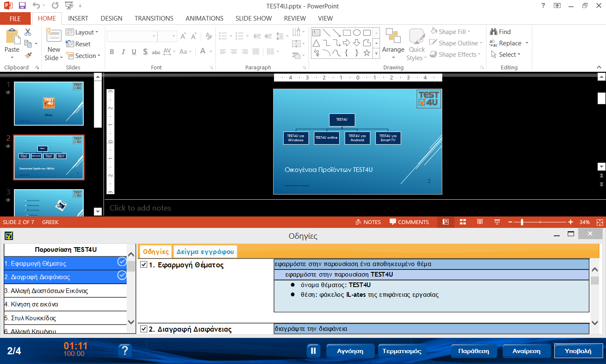Switch to Δείγμα εγγράφου tab
This screenshot has height=364, width=606.
coord(205,251)
